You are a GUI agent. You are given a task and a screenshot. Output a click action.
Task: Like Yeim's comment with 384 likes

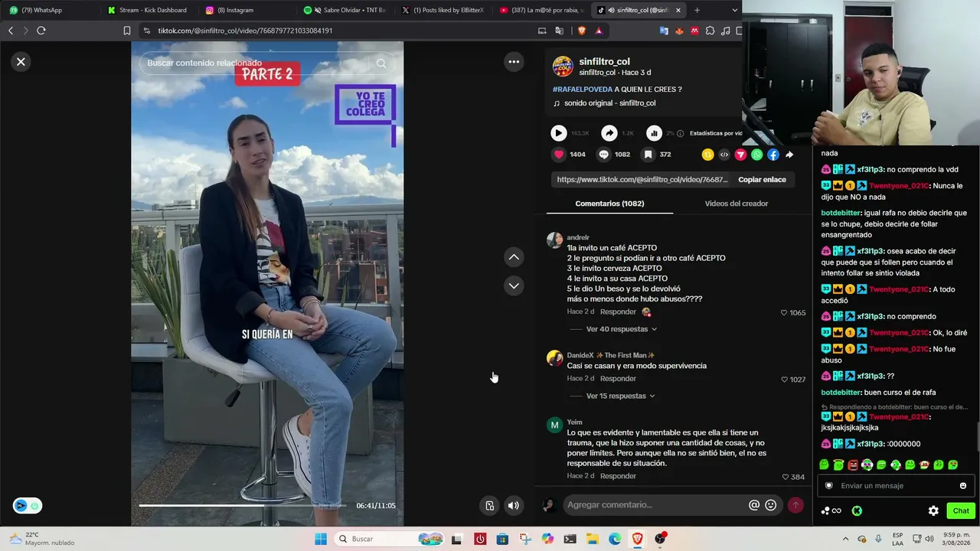point(784,477)
